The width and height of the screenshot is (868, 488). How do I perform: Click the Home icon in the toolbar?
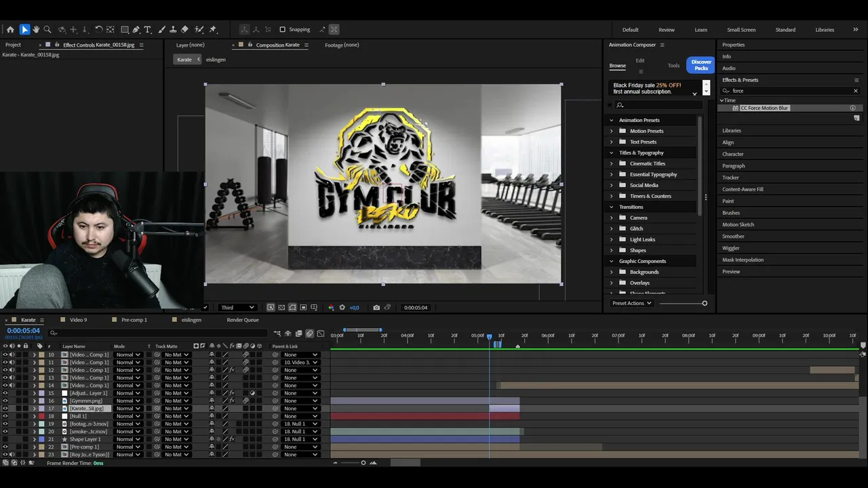[10, 29]
